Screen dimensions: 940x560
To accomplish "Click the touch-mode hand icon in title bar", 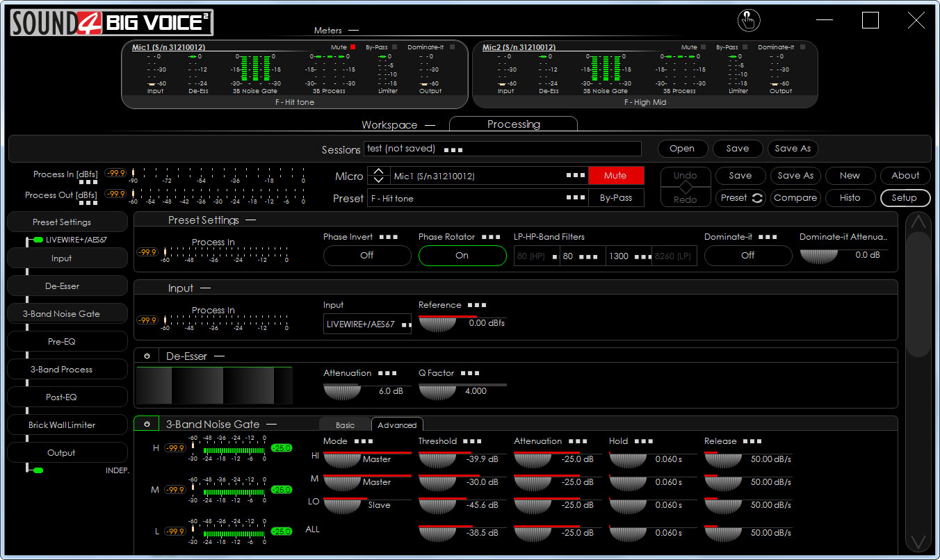I will 749,20.
